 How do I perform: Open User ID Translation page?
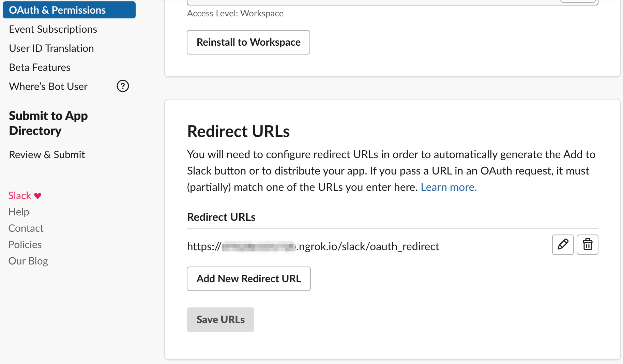click(51, 48)
